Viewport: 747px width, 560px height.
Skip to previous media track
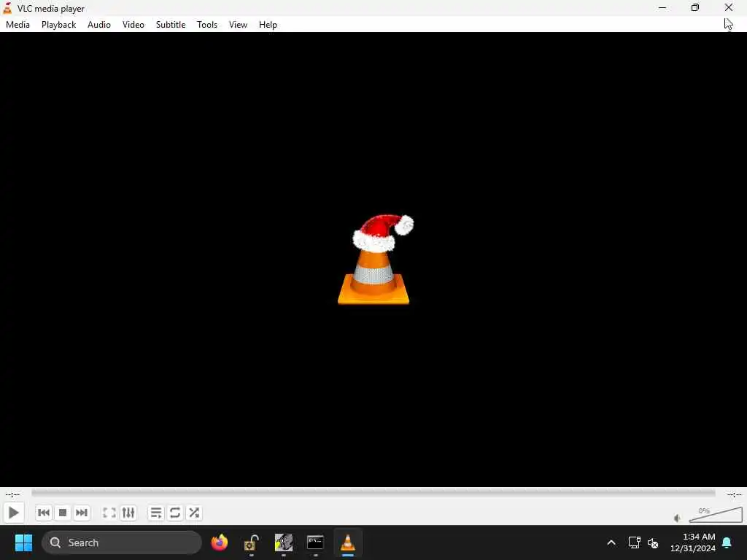[x=43, y=513]
